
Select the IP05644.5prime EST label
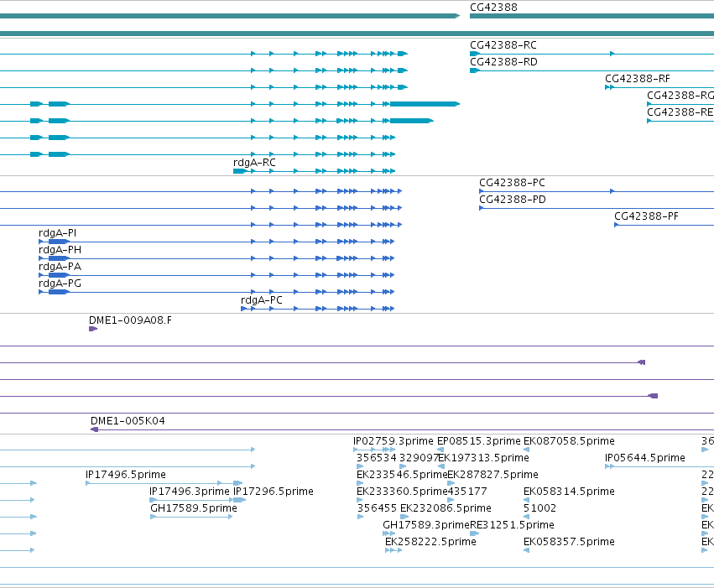click(x=645, y=458)
